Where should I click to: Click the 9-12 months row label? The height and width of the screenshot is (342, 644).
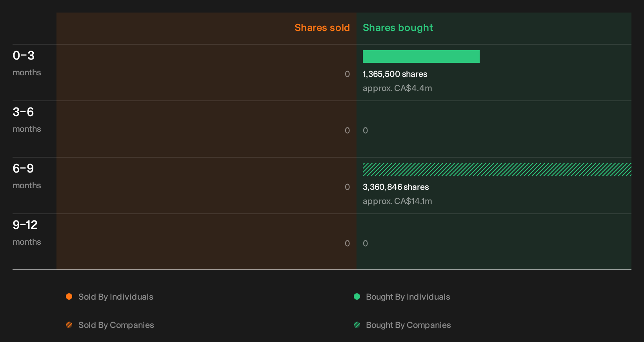point(27,232)
